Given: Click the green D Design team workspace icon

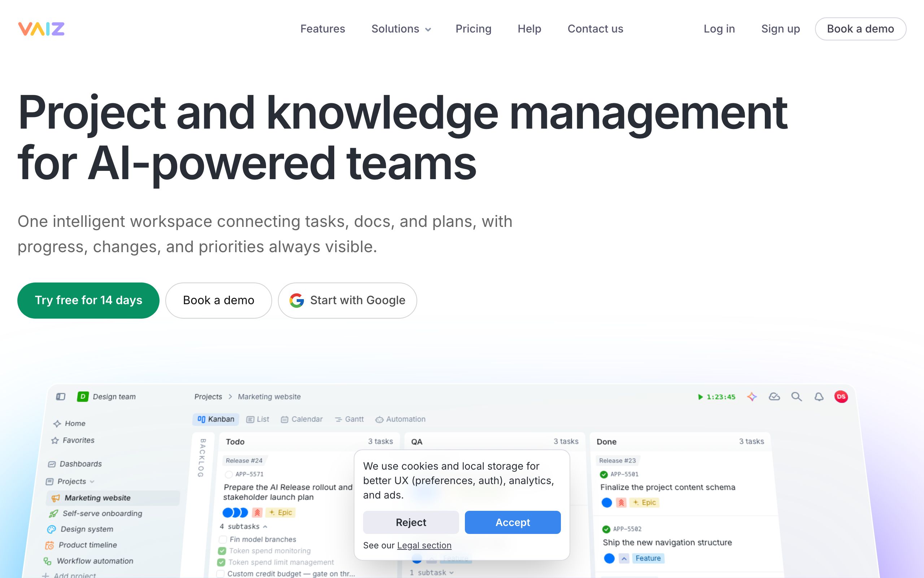Looking at the screenshot, I should click(83, 396).
